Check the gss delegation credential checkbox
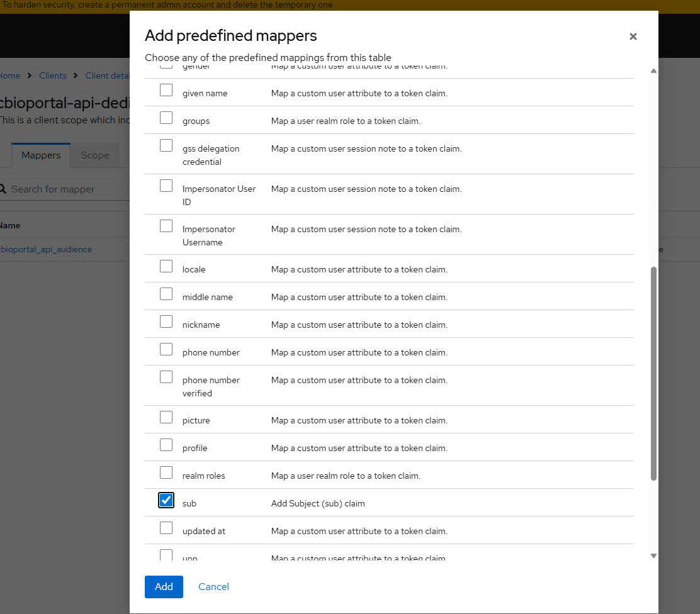 (166, 145)
